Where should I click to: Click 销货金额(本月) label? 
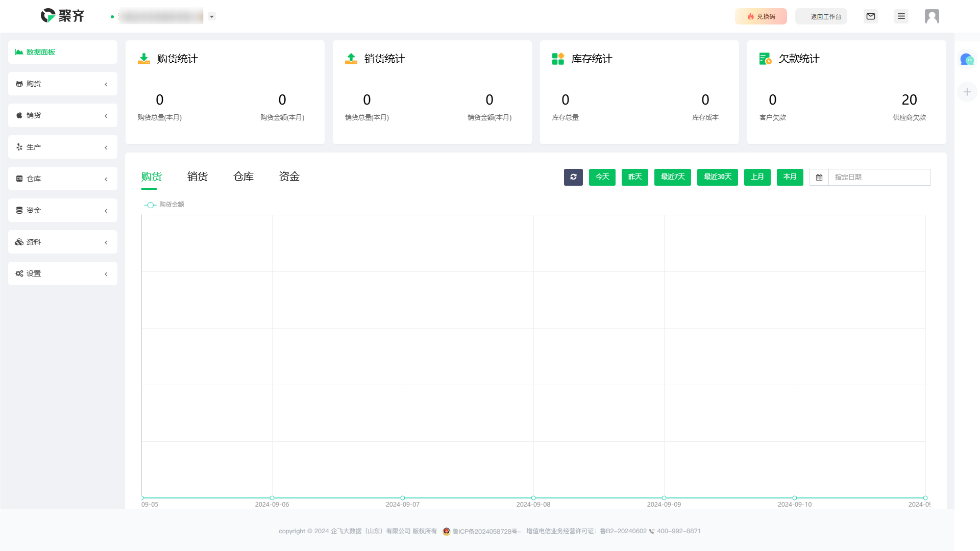(x=489, y=118)
